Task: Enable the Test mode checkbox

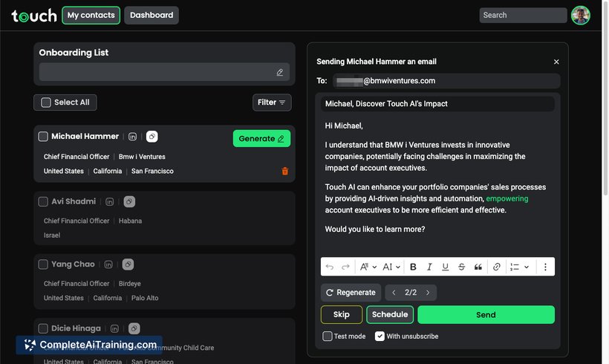Action: coord(328,337)
